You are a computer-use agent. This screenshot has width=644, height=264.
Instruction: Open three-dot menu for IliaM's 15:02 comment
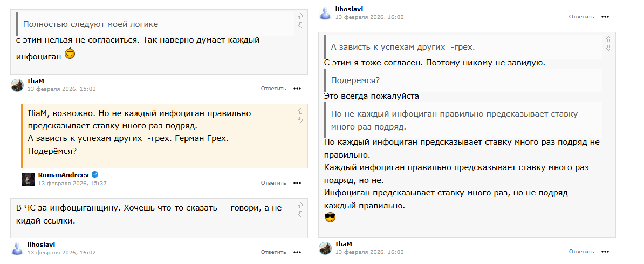click(x=297, y=89)
